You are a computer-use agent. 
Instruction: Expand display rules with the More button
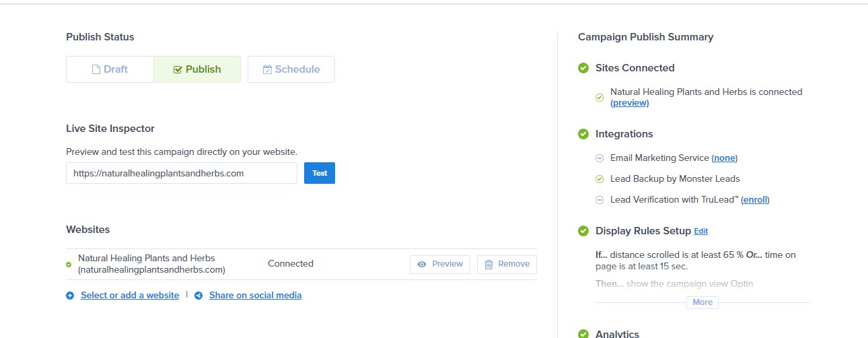pyautogui.click(x=702, y=302)
